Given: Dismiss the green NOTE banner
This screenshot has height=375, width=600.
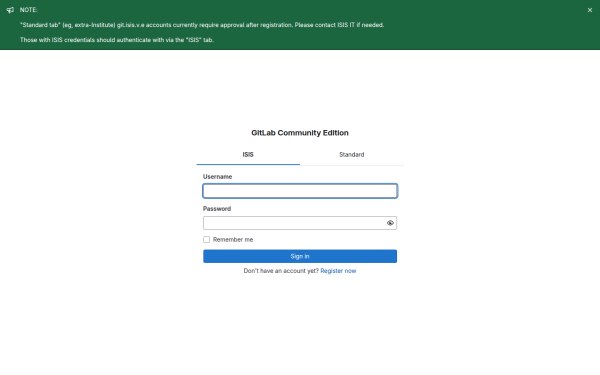Looking at the screenshot, I should pos(590,10).
